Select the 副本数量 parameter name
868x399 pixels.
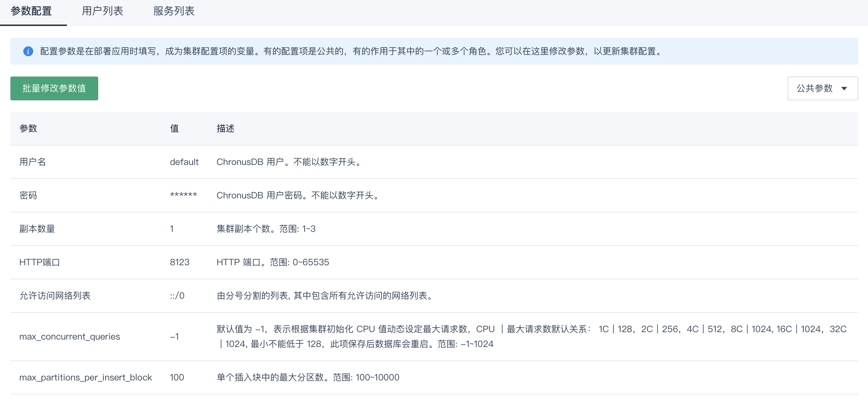pos(37,229)
